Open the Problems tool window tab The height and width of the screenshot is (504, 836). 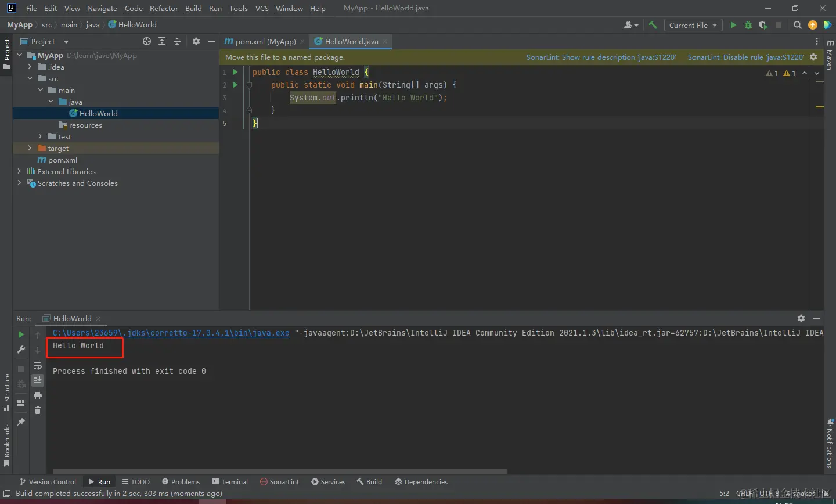pyautogui.click(x=181, y=482)
